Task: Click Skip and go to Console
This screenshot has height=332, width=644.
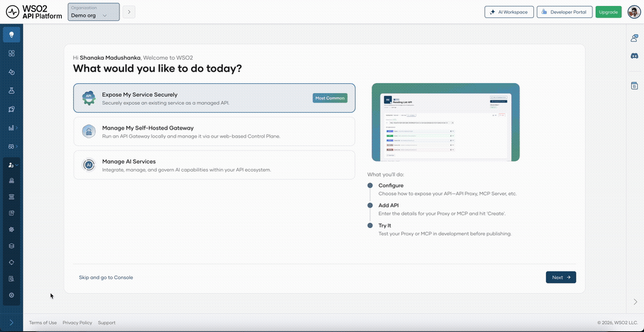Action: pos(106,278)
